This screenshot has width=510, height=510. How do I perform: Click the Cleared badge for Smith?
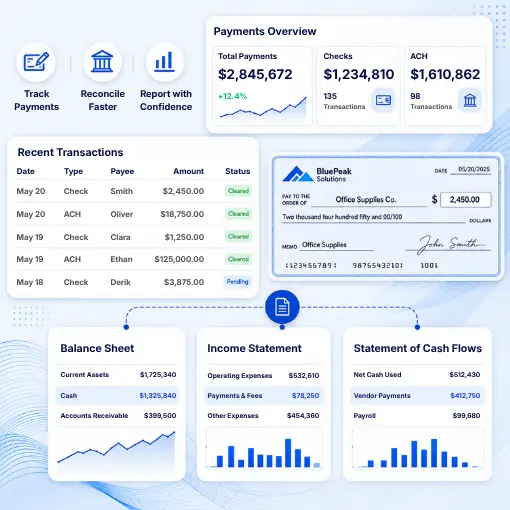click(238, 191)
